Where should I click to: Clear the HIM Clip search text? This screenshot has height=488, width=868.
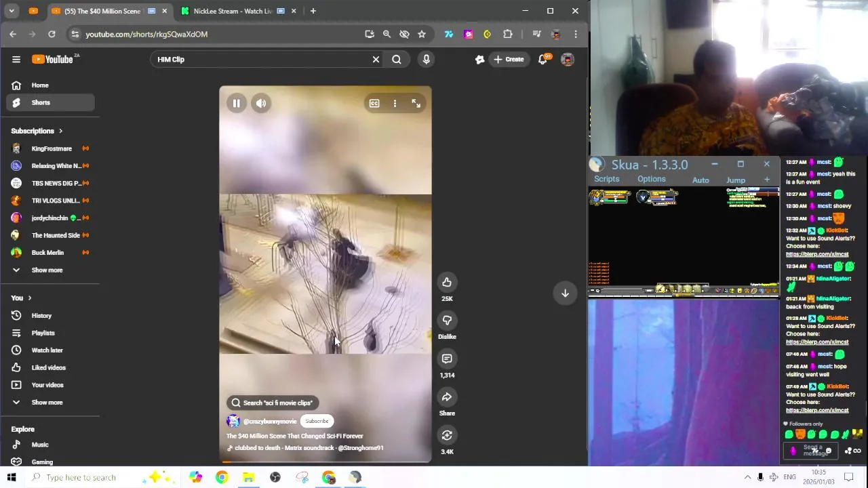coord(376,59)
